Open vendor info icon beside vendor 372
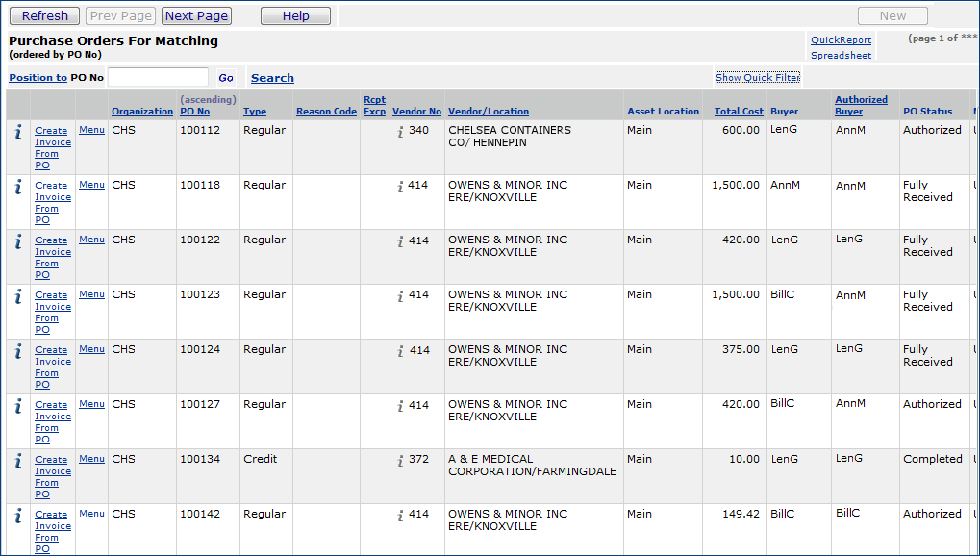The height and width of the screenshot is (556, 980). [x=400, y=461]
